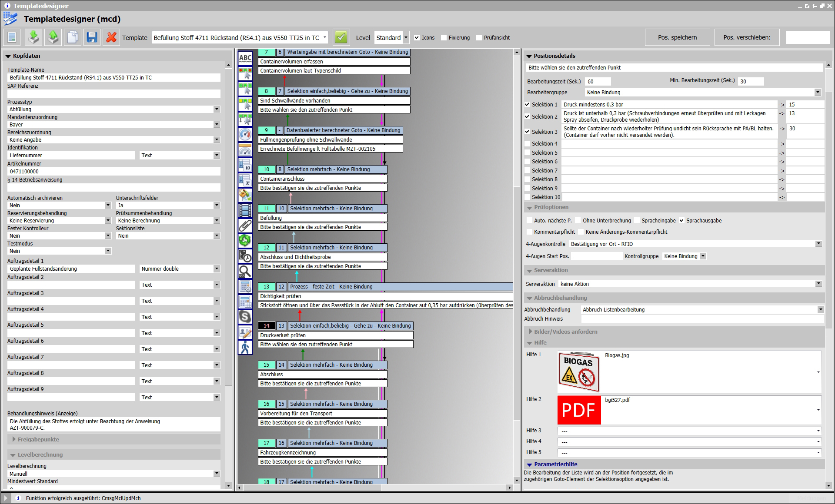
Task: Select the walking person element icon
Action: coord(245,347)
